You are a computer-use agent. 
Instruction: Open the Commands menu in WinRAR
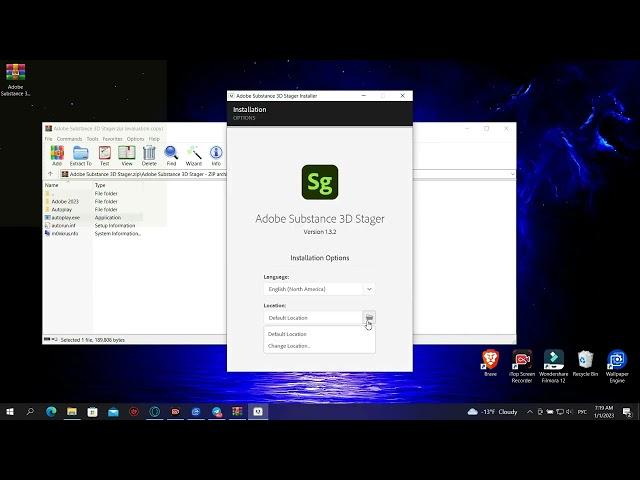(x=69, y=139)
